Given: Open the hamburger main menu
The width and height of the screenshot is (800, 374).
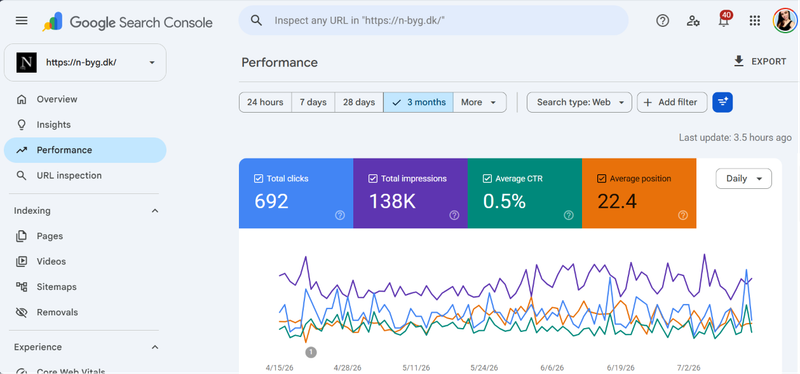Looking at the screenshot, I should (21, 21).
